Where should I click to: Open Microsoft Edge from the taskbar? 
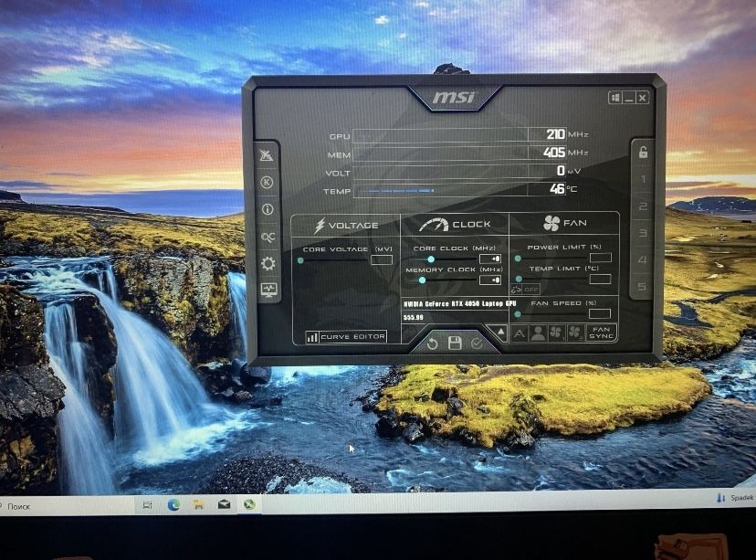(x=173, y=504)
